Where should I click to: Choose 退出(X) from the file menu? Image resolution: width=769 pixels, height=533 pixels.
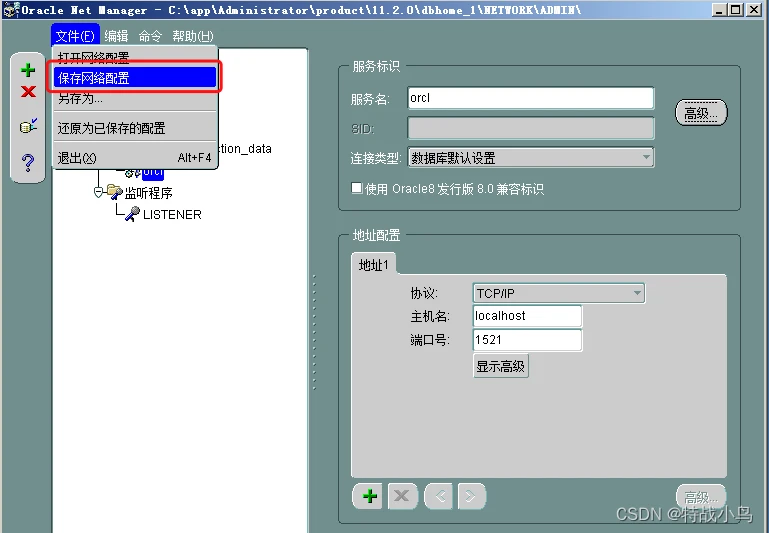coord(135,158)
